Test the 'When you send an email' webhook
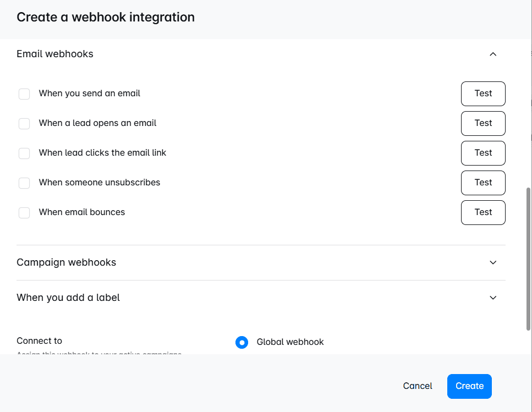 482,94
